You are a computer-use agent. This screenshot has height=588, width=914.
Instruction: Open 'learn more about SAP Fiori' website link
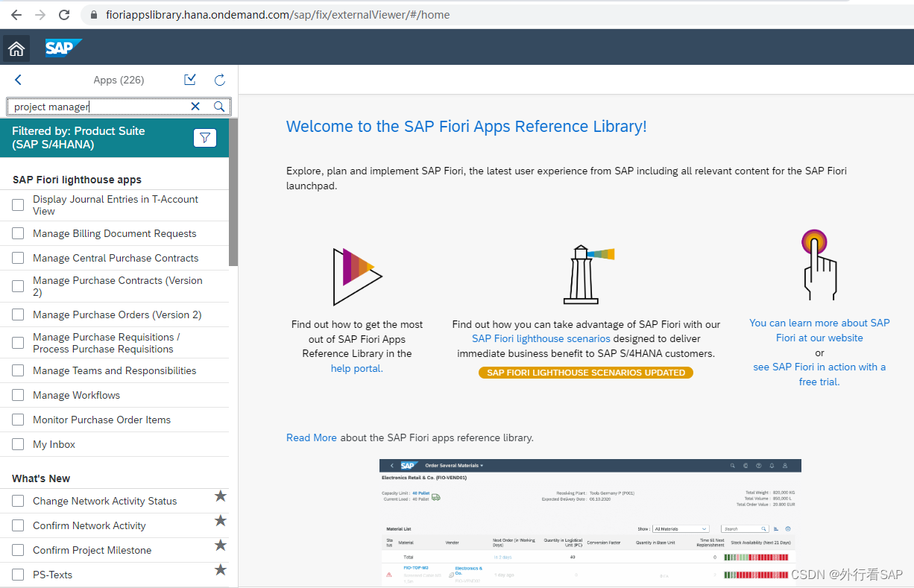pyautogui.click(x=819, y=330)
